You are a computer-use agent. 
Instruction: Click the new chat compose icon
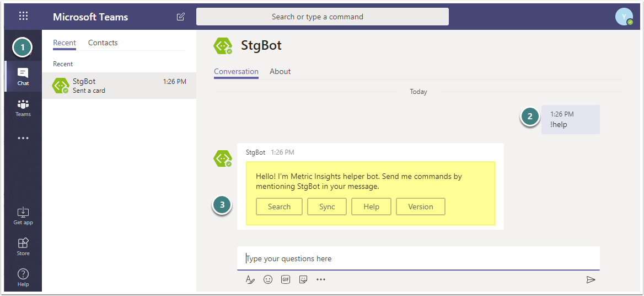pos(181,17)
